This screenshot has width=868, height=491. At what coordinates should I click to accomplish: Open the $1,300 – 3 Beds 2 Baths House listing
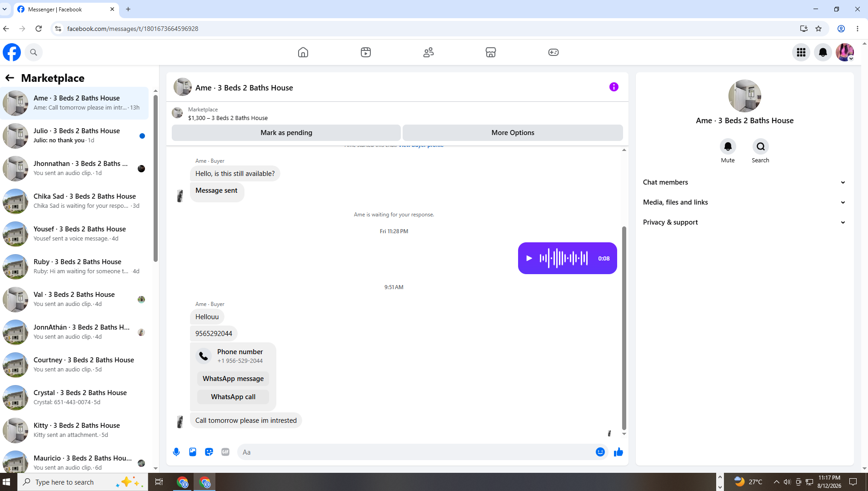pos(228,118)
